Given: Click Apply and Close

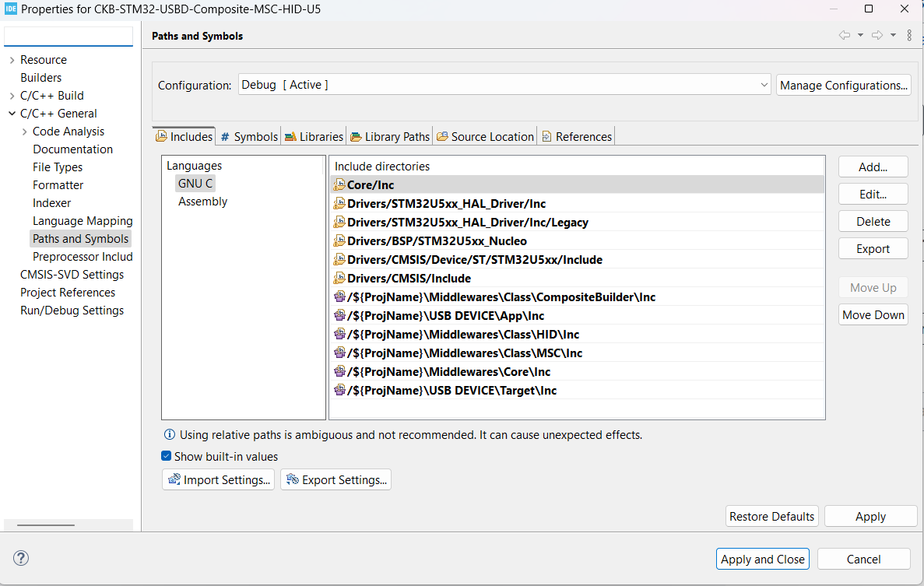Looking at the screenshot, I should [762, 558].
